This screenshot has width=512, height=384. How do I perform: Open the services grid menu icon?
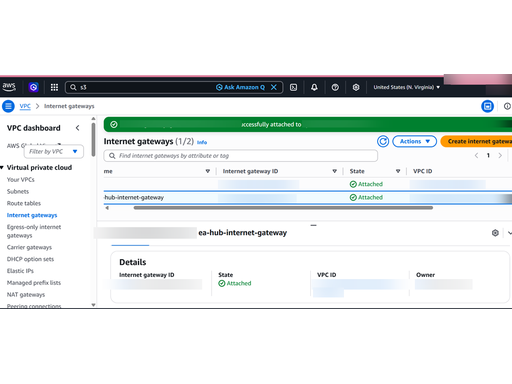54,87
